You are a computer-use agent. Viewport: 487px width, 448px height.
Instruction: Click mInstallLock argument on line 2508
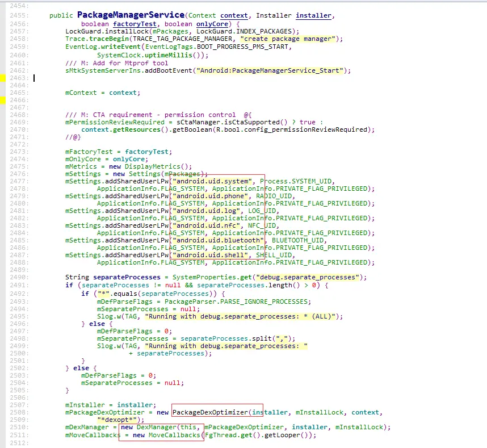[320, 413]
